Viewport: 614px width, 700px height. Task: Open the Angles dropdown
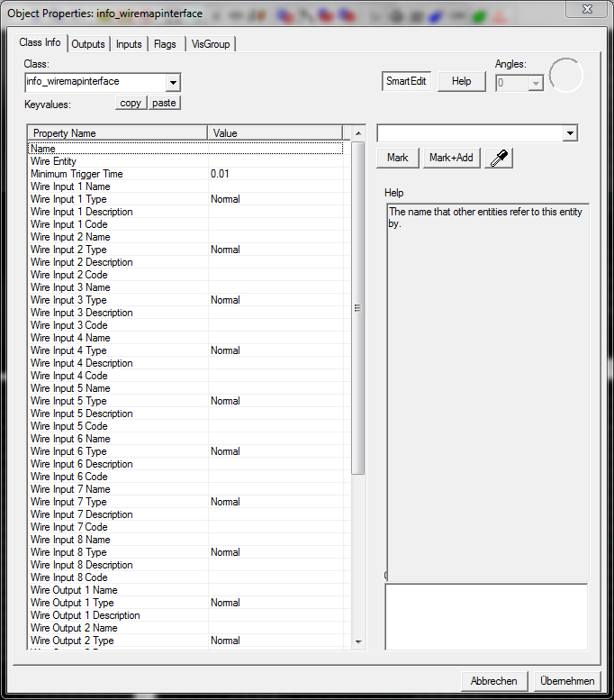click(x=536, y=83)
